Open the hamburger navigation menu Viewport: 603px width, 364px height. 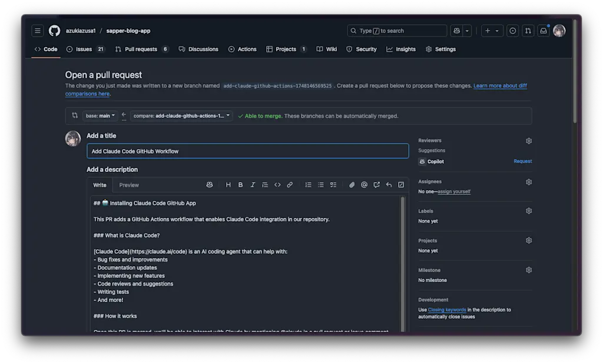[37, 31]
